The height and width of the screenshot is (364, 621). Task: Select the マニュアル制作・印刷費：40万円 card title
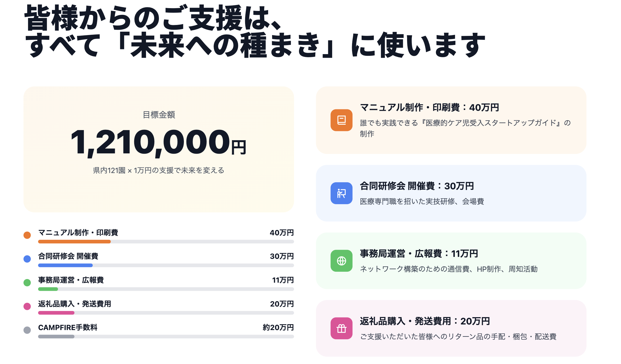(x=429, y=107)
